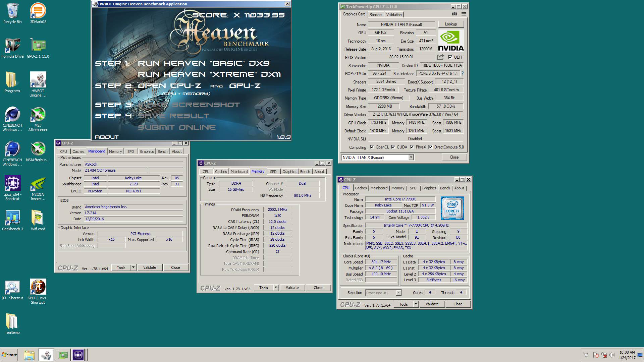Open Caches tab in Mainboard CPU-Z window
This screenshot has width=644, height=362.
pos(78,152)
